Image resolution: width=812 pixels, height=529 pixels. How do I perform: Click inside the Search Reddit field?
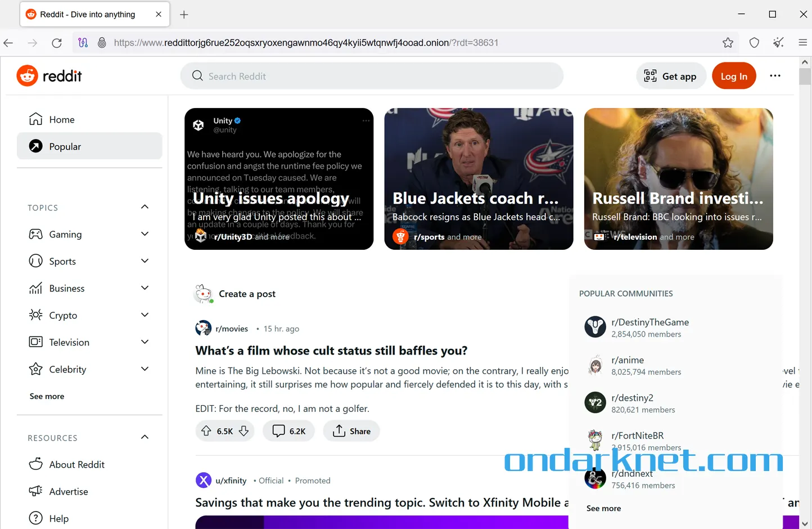[x=371, y=75]
